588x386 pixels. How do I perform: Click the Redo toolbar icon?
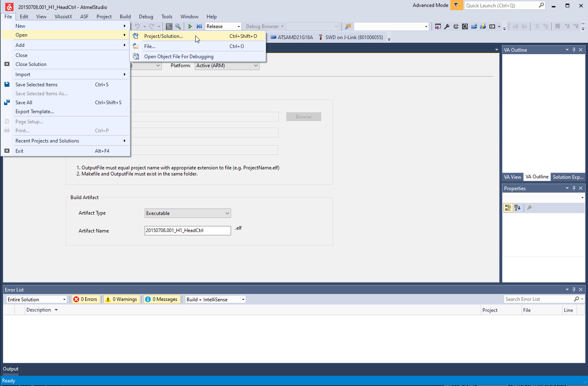tap(152, 26)
